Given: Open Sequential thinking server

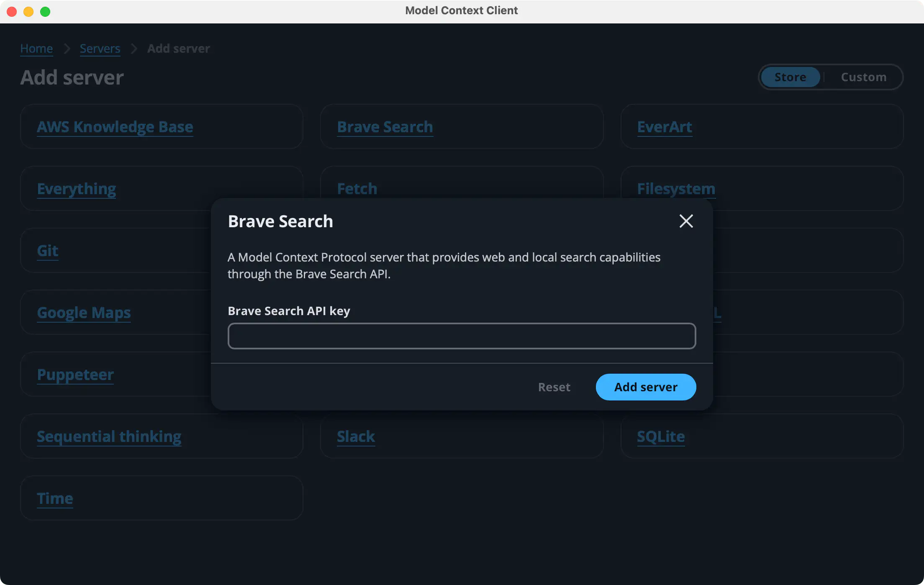Looking at the screenshot, I should [x=109, y=436].
